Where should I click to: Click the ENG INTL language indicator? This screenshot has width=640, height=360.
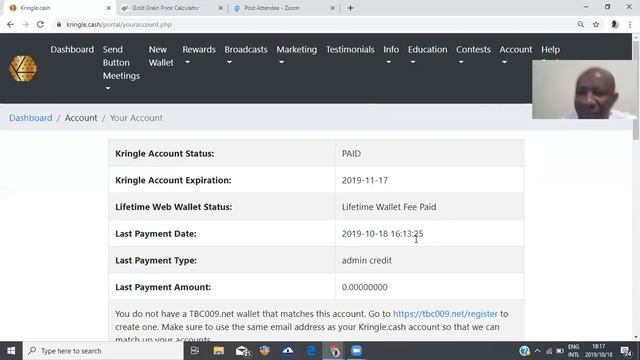click(x=573, y=351)
